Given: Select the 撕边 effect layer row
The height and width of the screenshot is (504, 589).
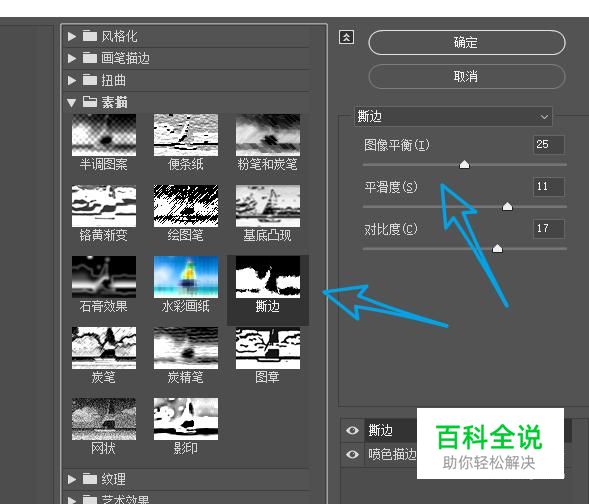Looking at the screenshot, I should 456,430.
